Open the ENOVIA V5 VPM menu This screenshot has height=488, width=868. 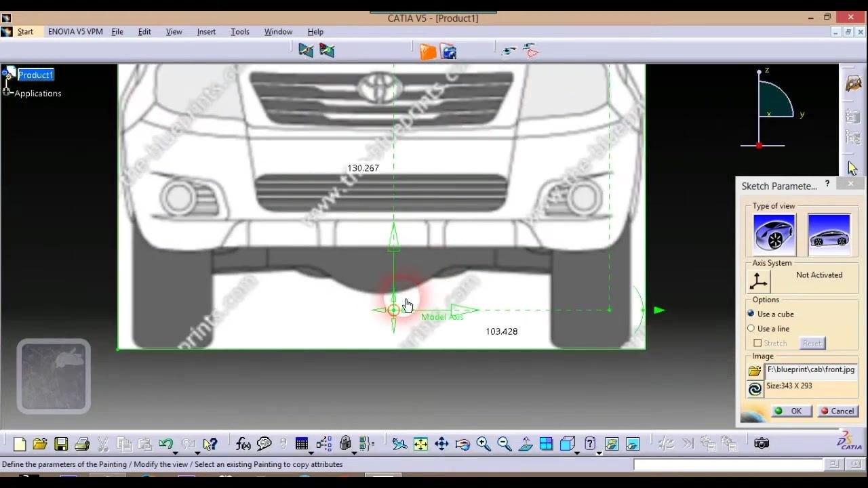75,32
